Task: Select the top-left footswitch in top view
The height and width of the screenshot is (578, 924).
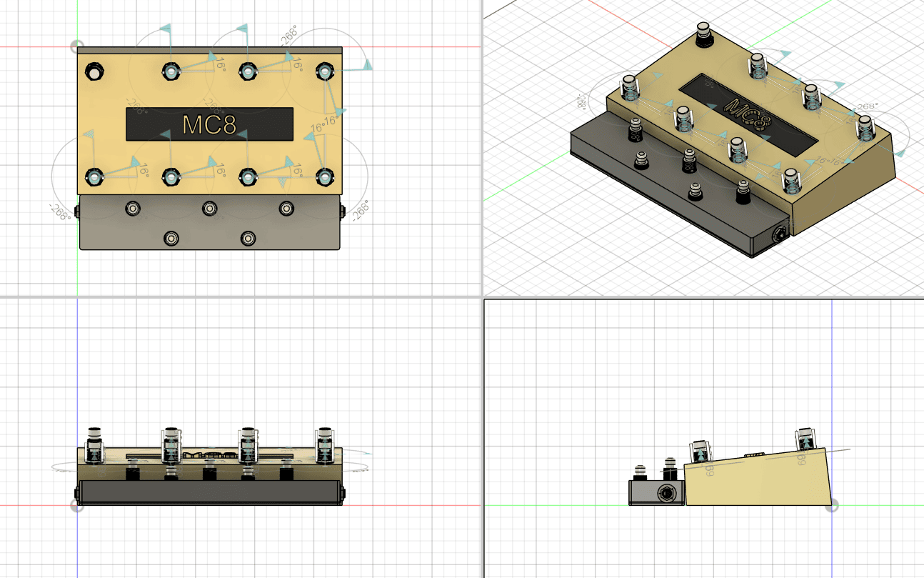Action: (94, 71)
